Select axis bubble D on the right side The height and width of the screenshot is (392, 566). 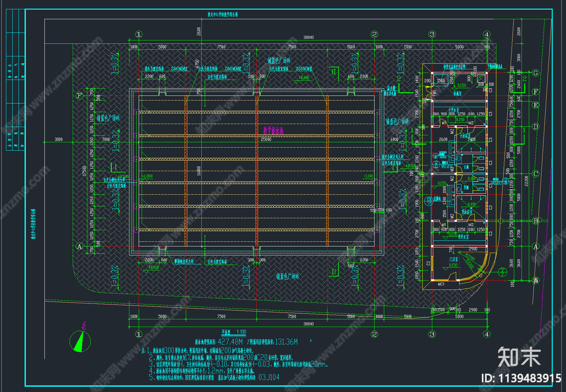536,127
